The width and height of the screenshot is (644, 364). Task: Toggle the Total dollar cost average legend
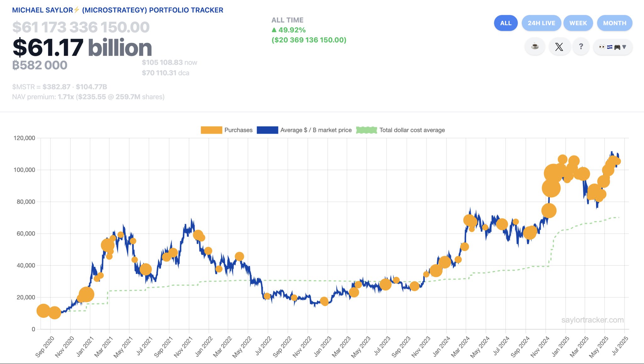coord(366,130)
